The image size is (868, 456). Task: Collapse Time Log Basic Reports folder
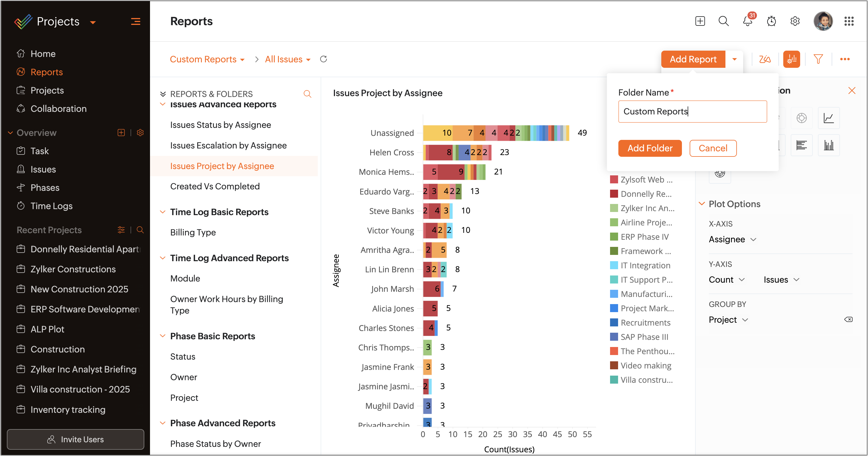point(162,212)
